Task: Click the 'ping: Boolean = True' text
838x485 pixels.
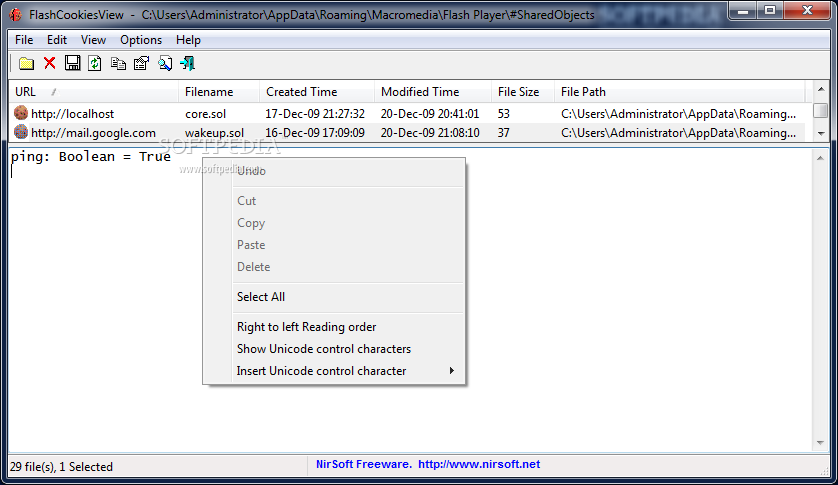Action: tap(91, 157)
